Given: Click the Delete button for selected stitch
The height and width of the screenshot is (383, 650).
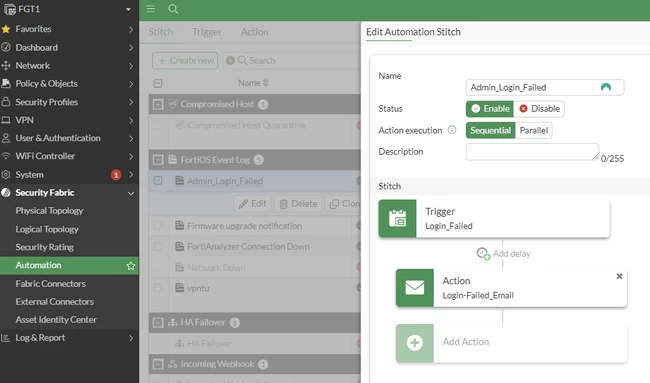Looking at the screenshot, I should 298,204.
